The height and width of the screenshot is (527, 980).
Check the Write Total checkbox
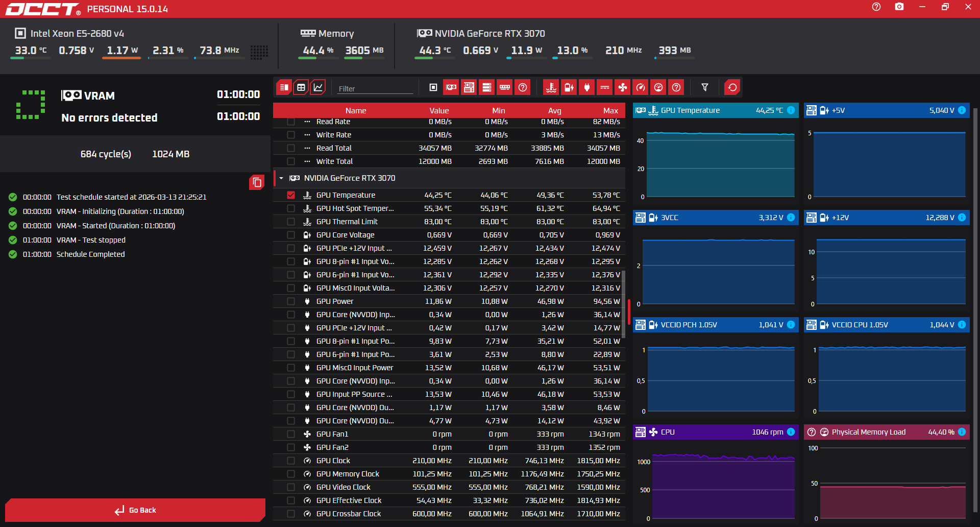click(291, 161)
